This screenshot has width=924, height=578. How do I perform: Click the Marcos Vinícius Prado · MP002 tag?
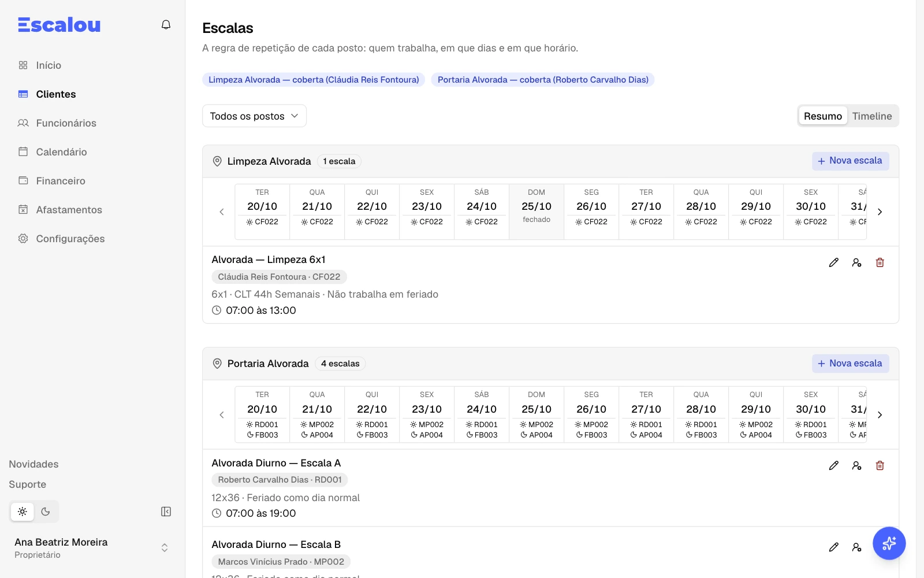click(281, 562)
